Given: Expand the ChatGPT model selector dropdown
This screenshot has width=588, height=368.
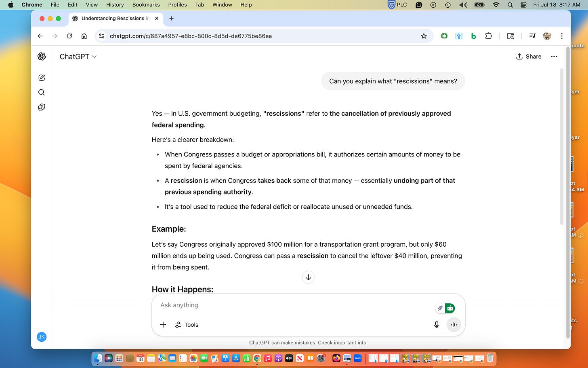Looking at the screenshot, I should tap(78, 57).
